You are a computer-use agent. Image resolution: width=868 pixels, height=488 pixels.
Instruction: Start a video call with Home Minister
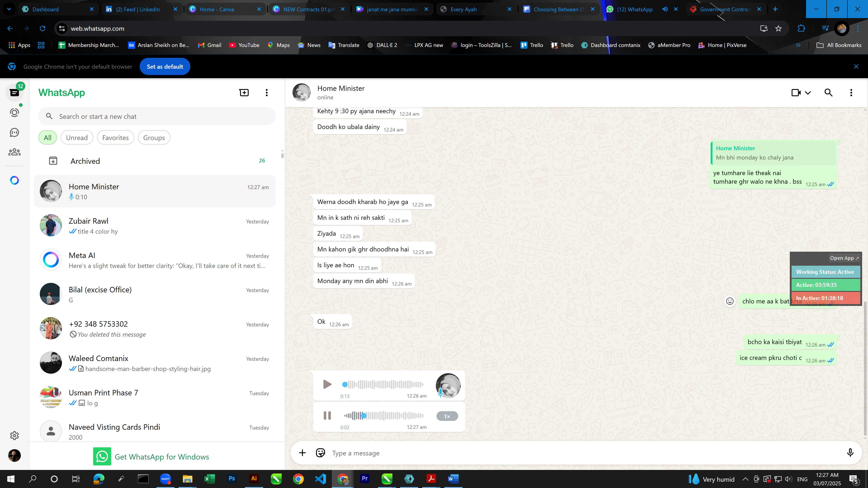coord(796,93)
